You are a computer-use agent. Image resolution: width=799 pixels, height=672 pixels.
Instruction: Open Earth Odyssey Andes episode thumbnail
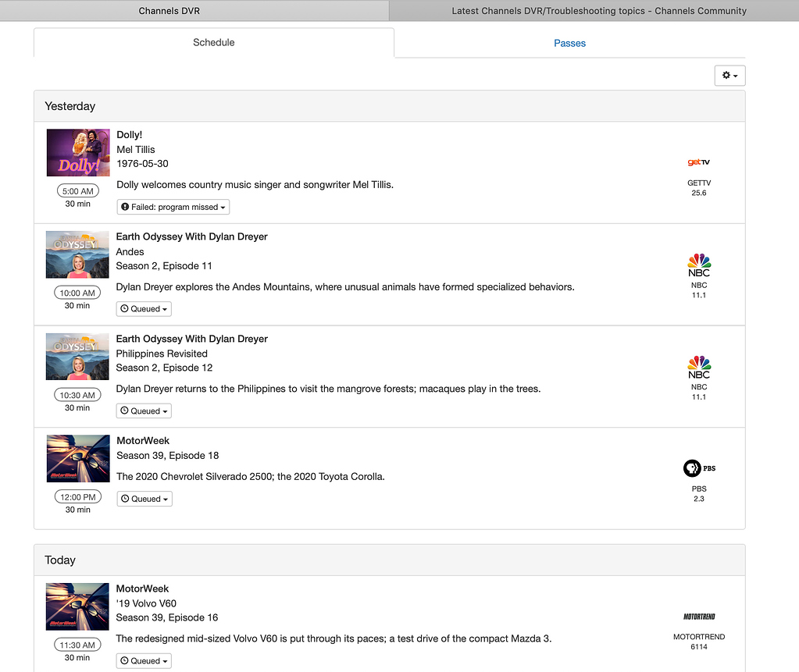coord(78,254)
